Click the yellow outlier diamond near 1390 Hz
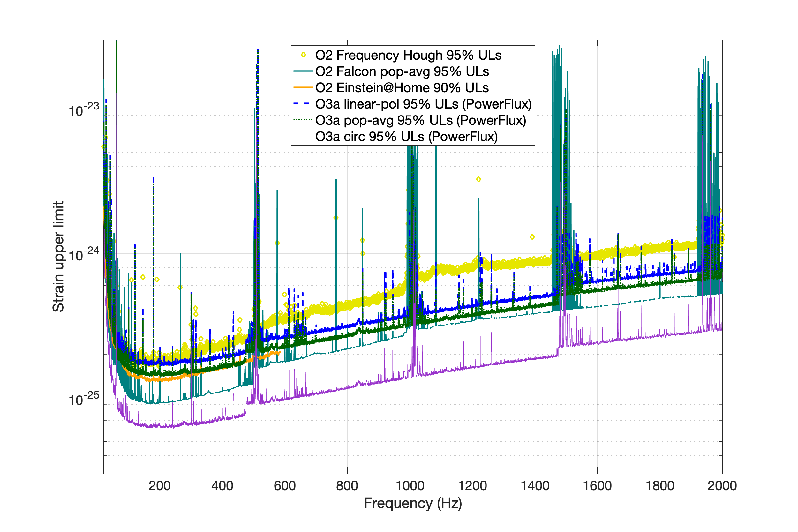This screenshot has width=798, height=532. click(x=532, y=237)
